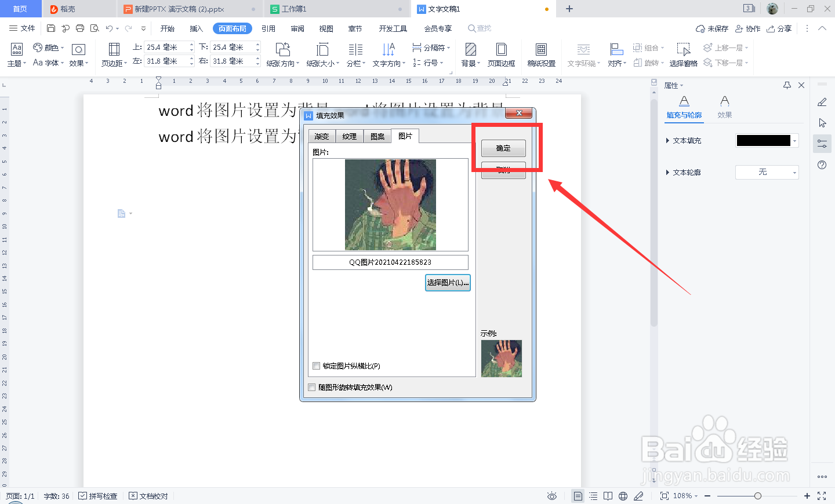Open the 对齐 align tool

617,55
